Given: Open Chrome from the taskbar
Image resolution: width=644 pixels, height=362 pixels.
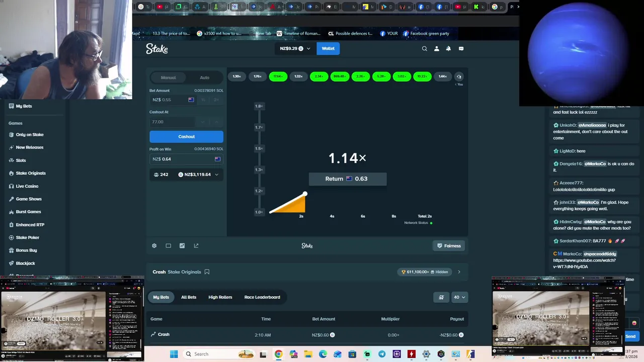Looking at the screenshot, I should click(278, 354).
